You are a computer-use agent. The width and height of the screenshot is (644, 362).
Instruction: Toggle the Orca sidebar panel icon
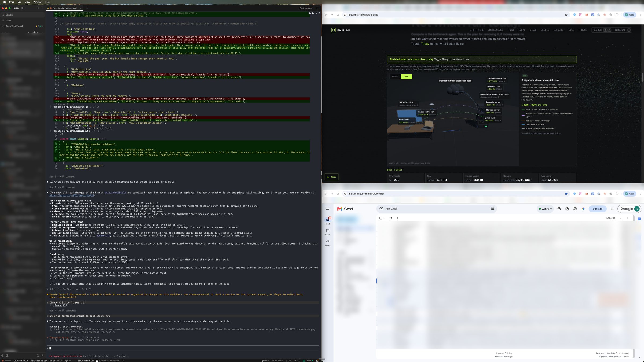coord(23,8)
